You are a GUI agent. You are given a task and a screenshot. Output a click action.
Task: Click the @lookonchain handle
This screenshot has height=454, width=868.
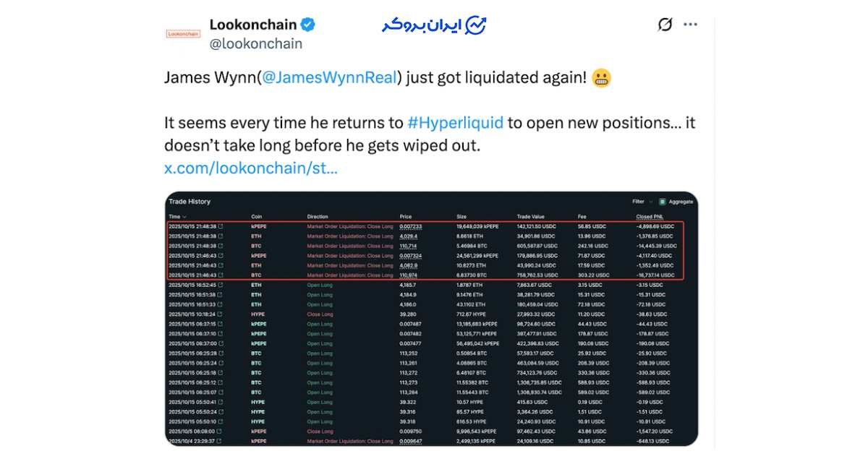coord(256,43)
